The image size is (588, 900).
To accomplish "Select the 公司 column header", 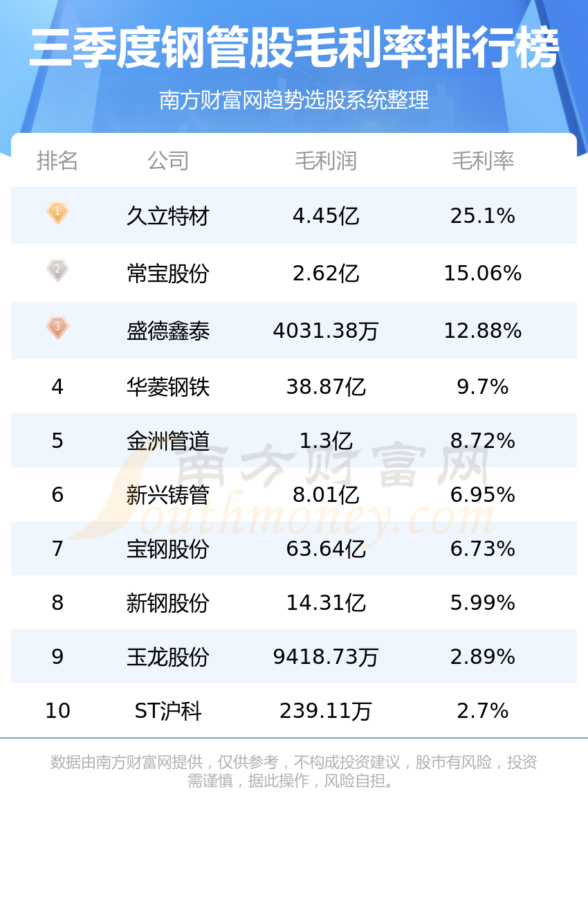I will (x=168, y=161).
